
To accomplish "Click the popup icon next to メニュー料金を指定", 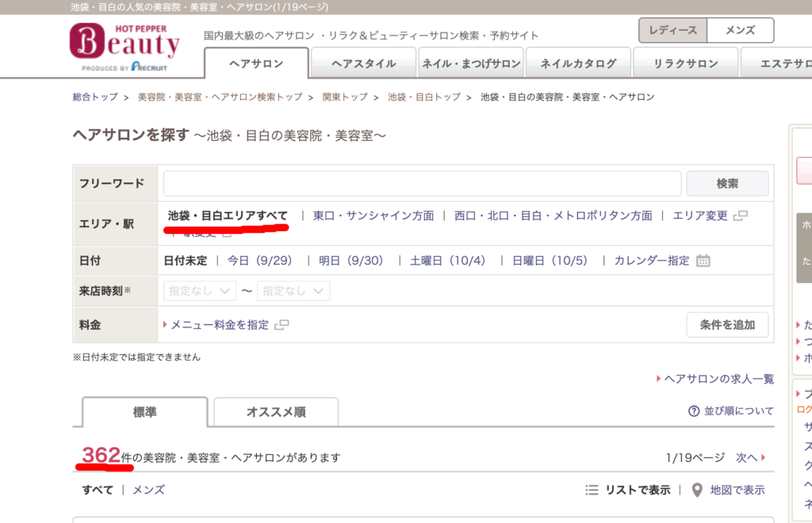I will pos(282,325).
